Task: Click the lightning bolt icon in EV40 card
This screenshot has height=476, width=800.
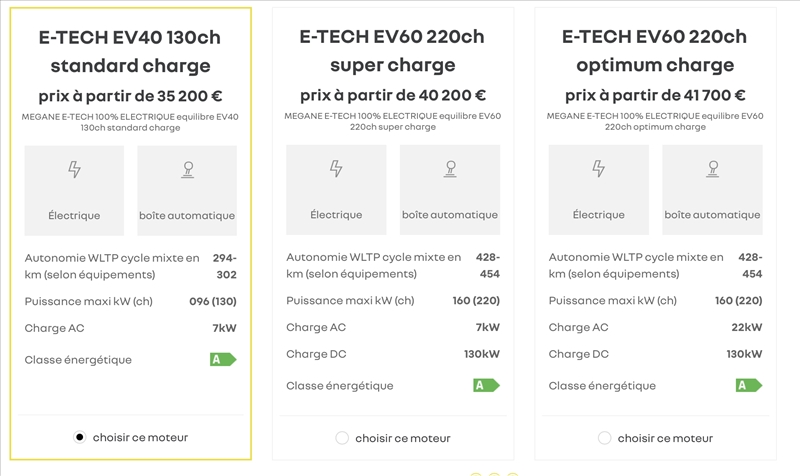Action: tap(74, 170)
